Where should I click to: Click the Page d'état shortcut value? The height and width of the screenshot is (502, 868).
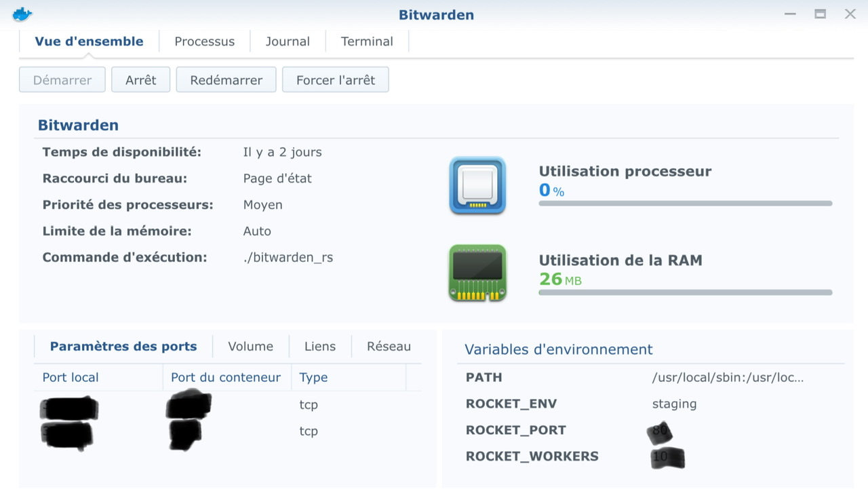pos(277,178)
